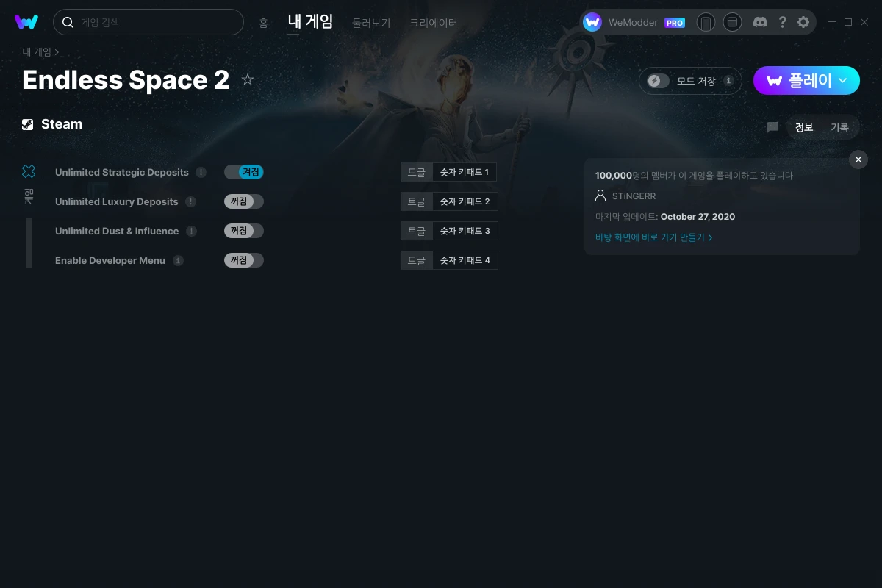Click the STiNGERR author name

click(634, 196)
